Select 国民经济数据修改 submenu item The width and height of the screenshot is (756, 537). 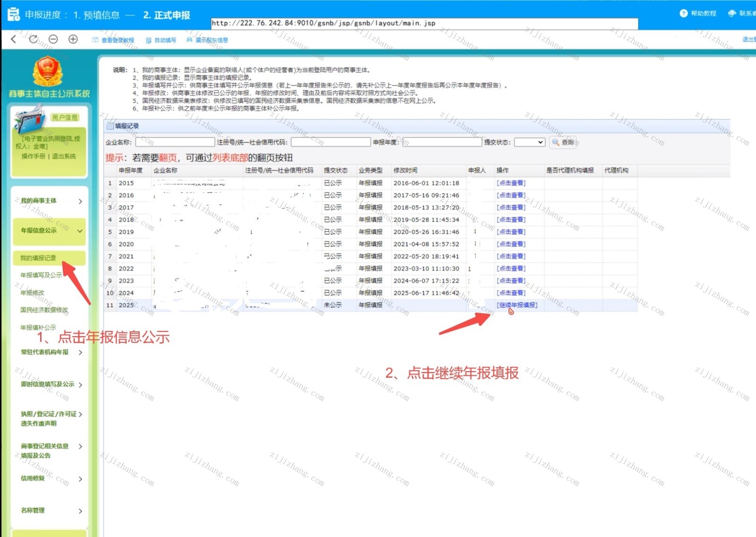tap(44, 310)
